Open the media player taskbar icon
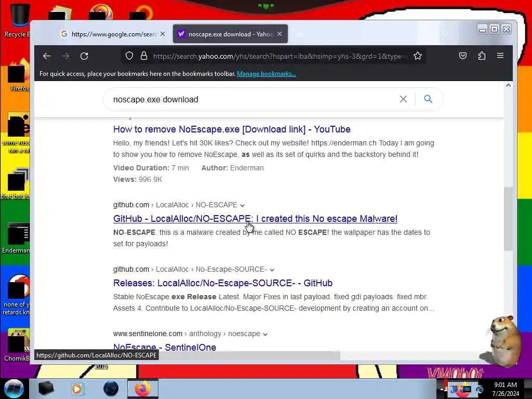 pos(77,389)
